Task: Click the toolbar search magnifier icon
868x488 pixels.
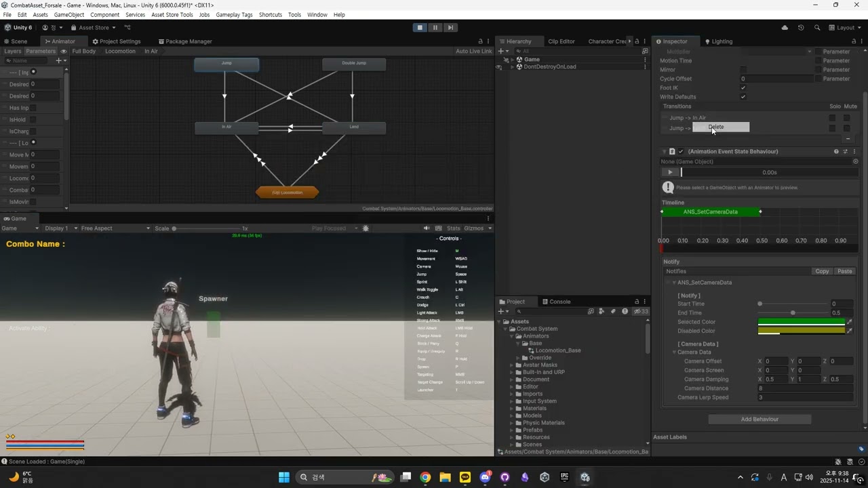Action: 817,28
